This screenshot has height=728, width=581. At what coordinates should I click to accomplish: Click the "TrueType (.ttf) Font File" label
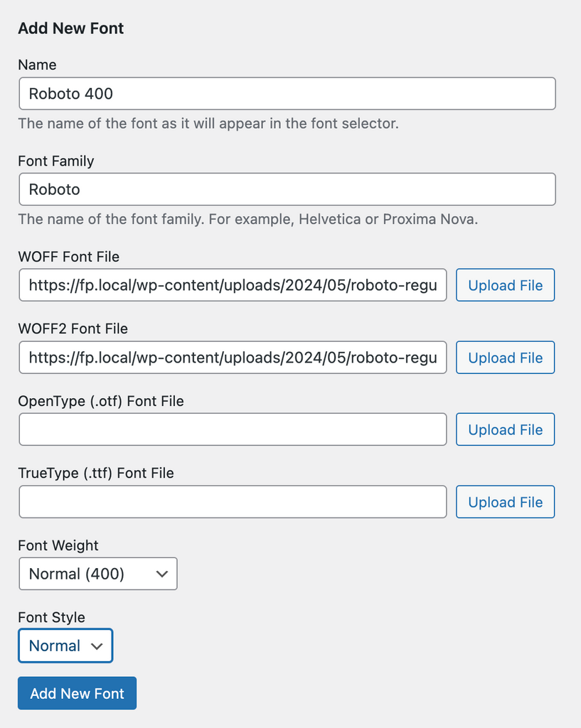[x=96, y=473]
